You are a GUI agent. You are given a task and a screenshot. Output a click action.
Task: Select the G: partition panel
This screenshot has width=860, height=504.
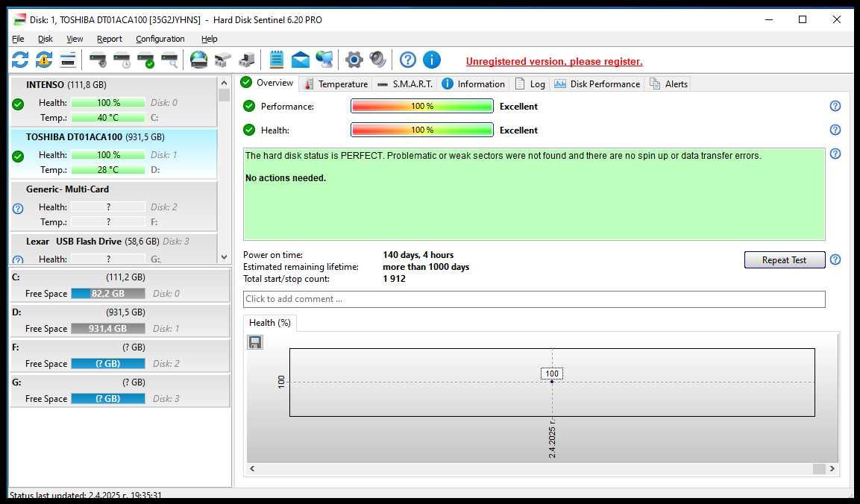tap(120, 391)
